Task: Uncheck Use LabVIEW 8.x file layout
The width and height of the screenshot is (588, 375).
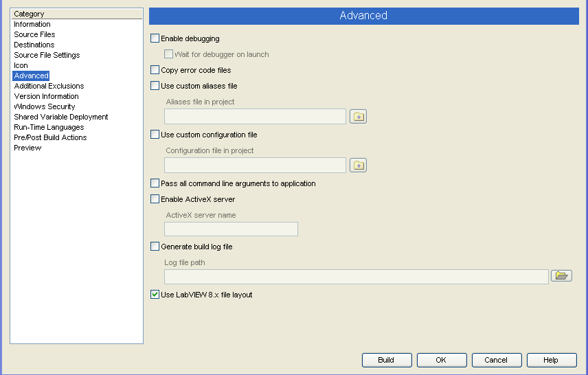Action: (x=155, y=295)
